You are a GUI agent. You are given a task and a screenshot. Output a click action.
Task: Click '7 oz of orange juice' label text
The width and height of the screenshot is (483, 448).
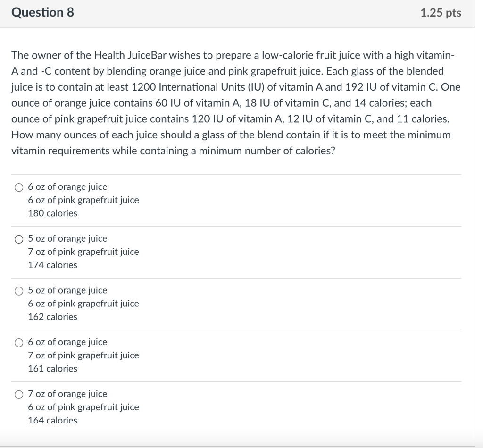click(x=67, y=394)
